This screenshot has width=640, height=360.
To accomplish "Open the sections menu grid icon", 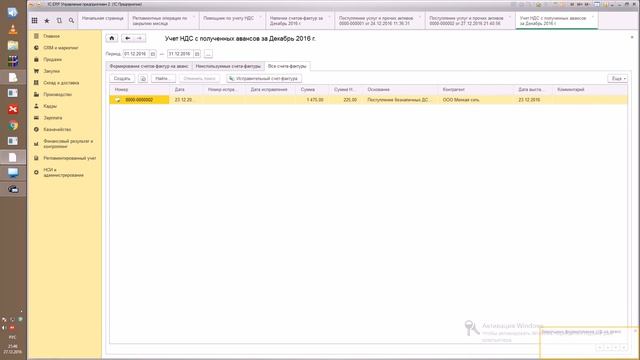I will coord(35,20).
